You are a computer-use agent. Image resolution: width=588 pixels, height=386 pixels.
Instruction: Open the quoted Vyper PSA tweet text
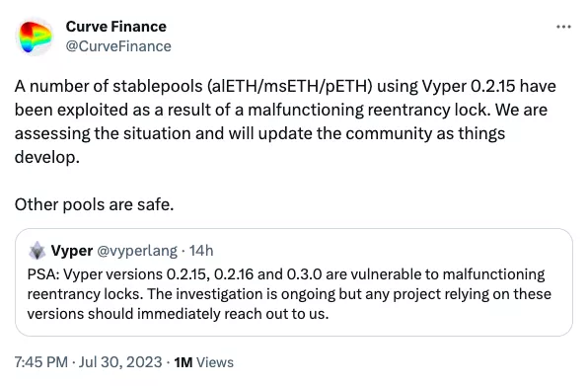(289, 294)
